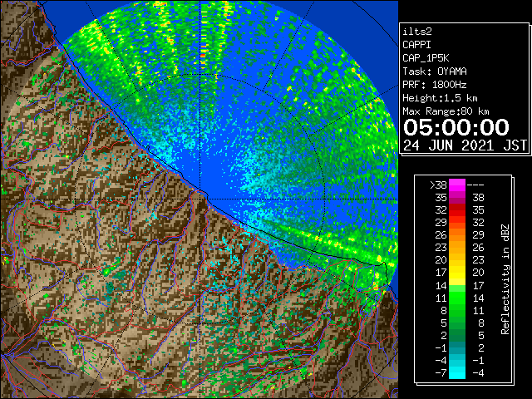Viewport: 532px width, 399px height.
Task: Click the '>38' legend value label
Action: click(438, 185)
